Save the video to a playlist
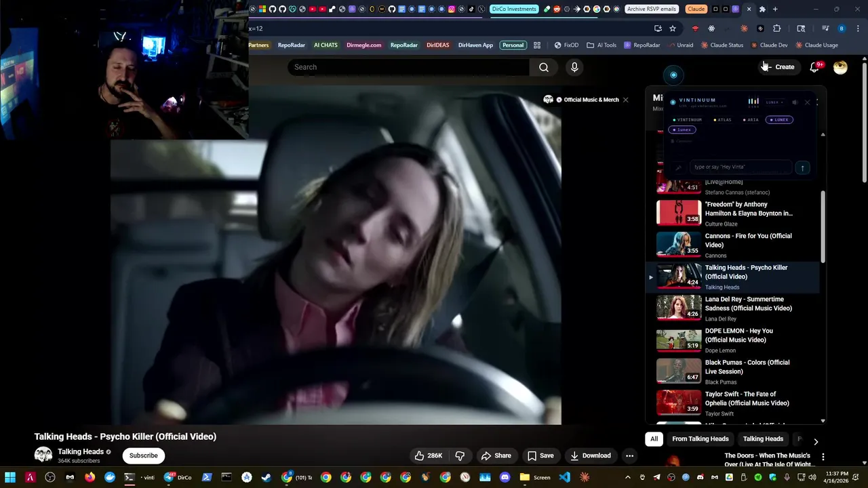 point(540,455)
